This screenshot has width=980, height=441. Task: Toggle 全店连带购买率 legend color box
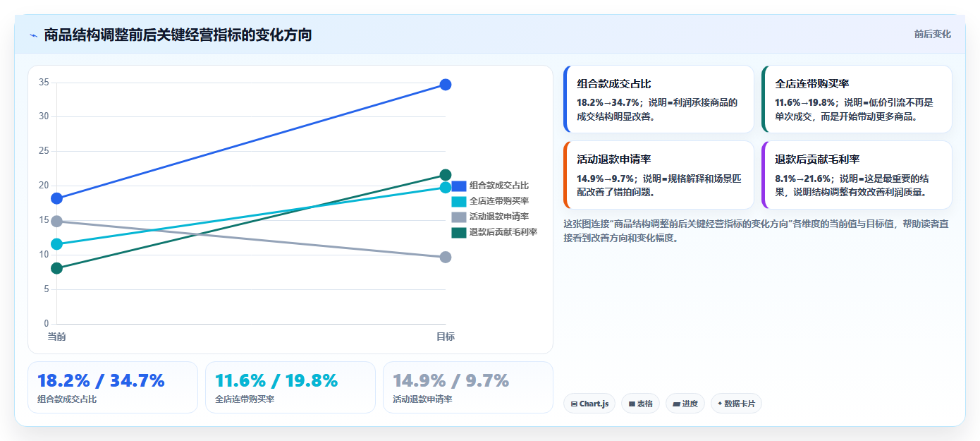[x=458, y=201]
